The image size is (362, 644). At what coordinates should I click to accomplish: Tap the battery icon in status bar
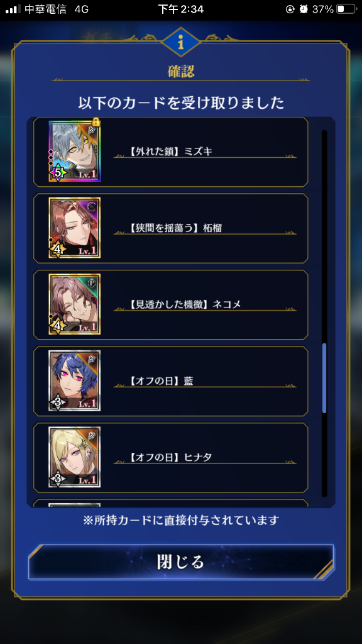(346, 9)
